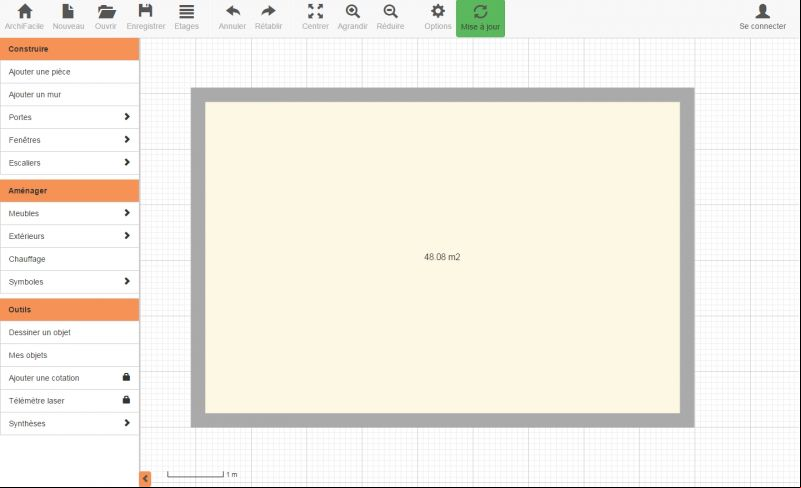The image size is (801, 488).
Task: Sign in via Se connecter
Action: tap(762, 17)
